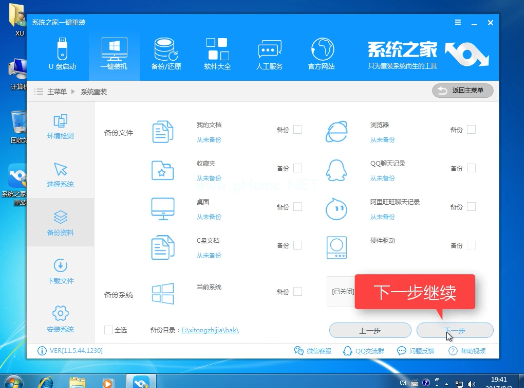
Task: Click the 从未备份 status under 收藏夹
Action: (x=209, y=178)
